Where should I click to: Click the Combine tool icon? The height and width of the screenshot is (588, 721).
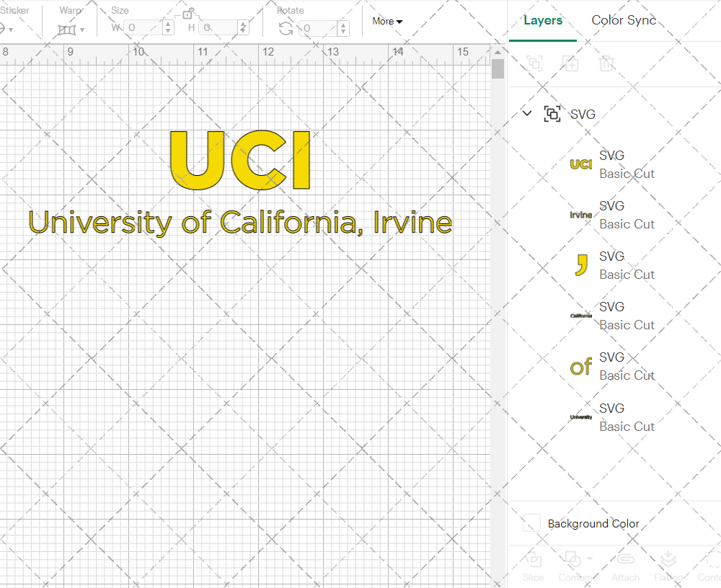pyautogui.click(x=573, y=559)
